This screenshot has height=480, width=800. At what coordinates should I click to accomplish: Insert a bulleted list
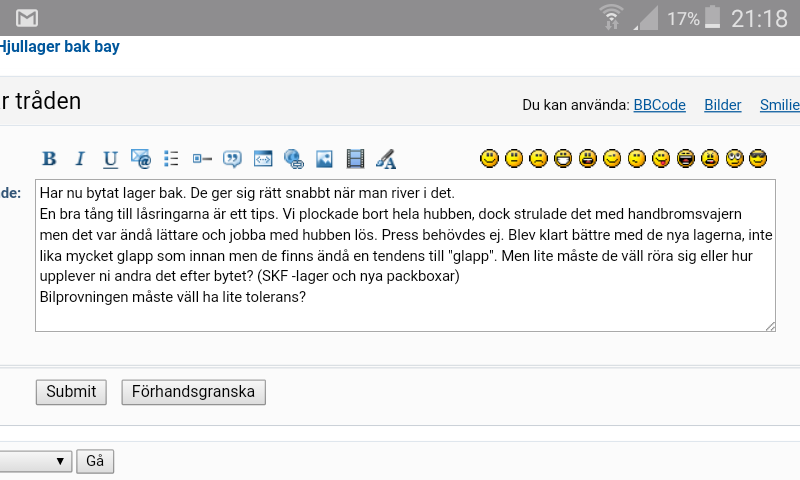click(171, 159)
